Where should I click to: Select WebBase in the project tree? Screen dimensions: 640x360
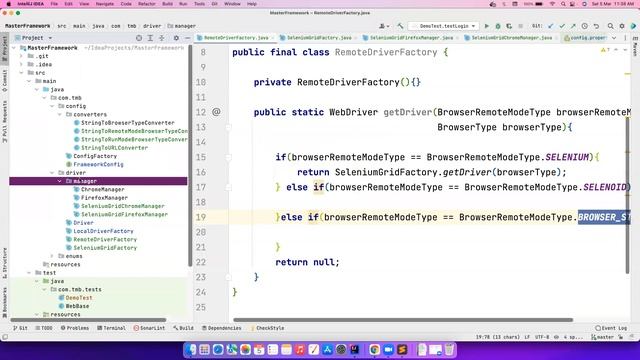click(x=77, y=306)
